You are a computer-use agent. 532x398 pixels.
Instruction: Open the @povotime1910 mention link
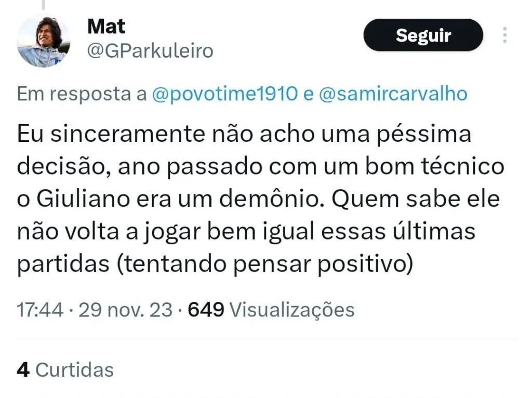coord(225,94)
